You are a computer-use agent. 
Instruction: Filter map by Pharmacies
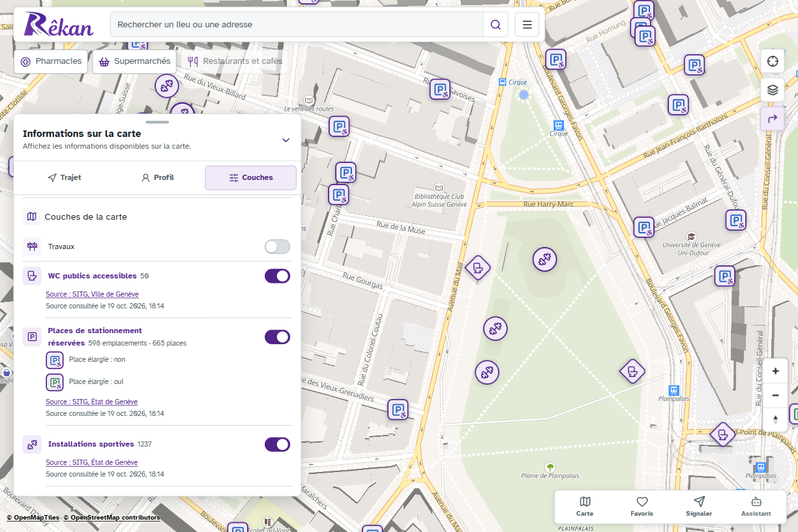pyautogui.click(x=52, y=61)
